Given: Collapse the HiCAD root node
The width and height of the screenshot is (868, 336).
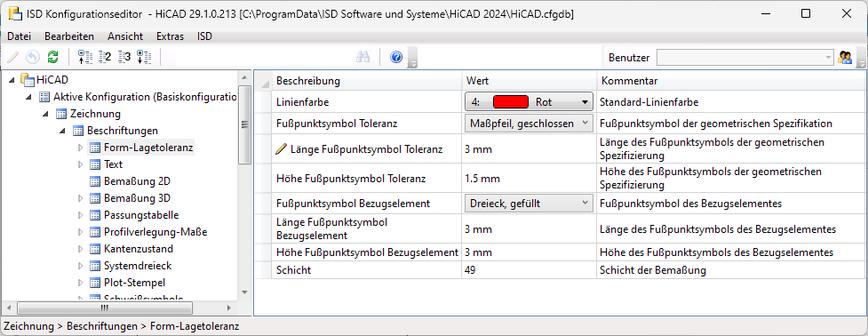Looking at the screenshot, I should pos(12,80).
